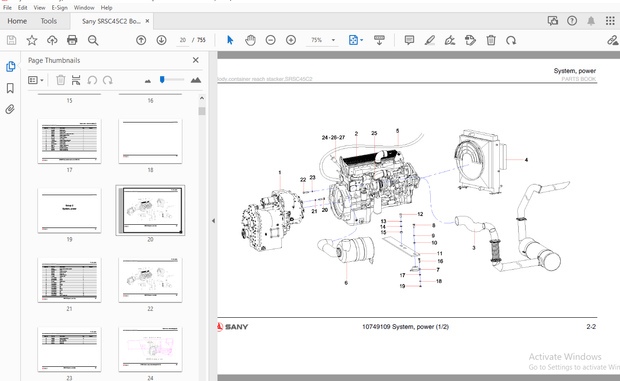
Task: Delete pages with thumbnails panel trash icon
Action: (60, 80)
